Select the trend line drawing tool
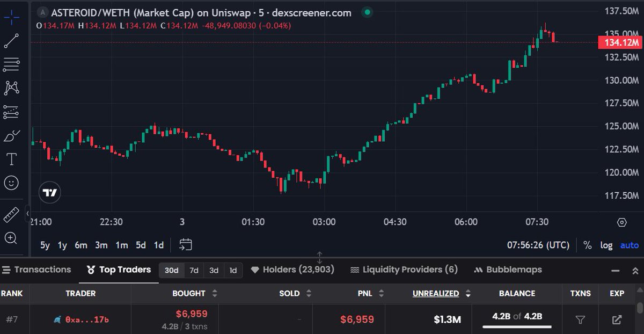 11,41
